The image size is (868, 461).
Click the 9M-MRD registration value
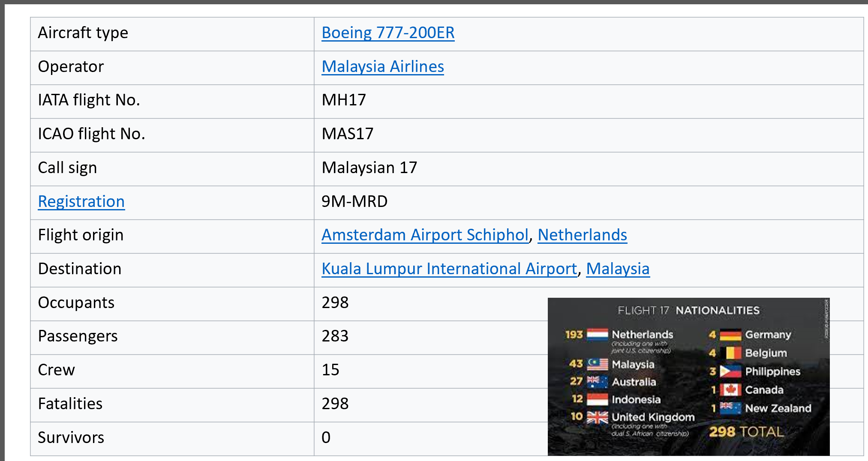[x=354, y=201]
